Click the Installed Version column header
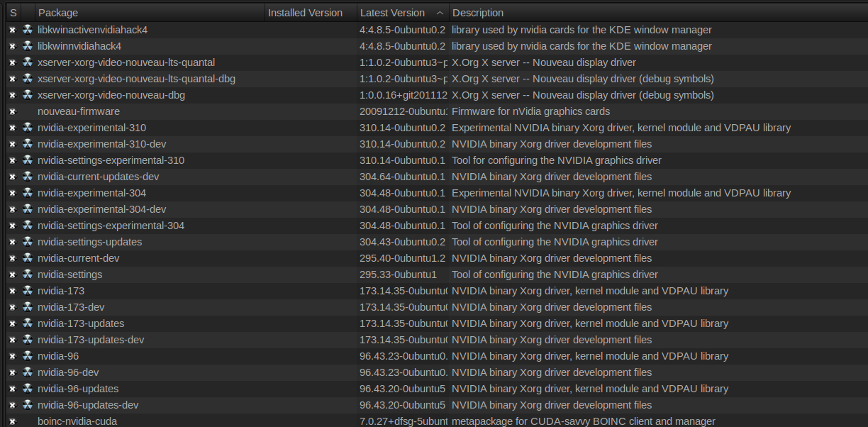 (305, 13)
